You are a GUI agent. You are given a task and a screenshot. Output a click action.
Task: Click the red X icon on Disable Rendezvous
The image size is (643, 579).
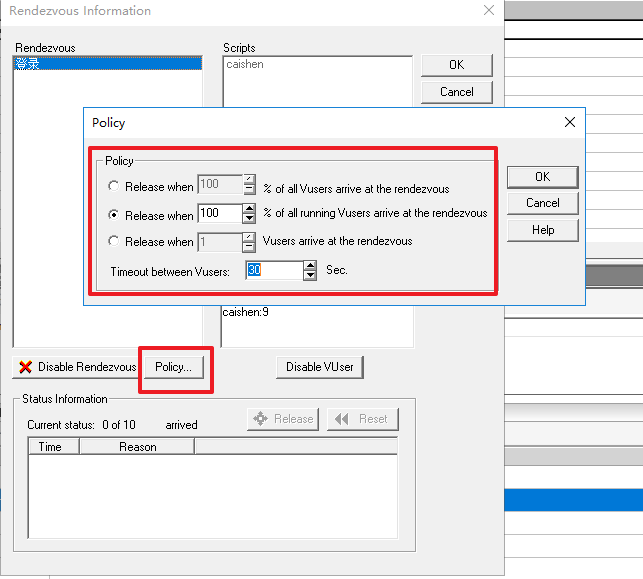[x=25, y=367]
